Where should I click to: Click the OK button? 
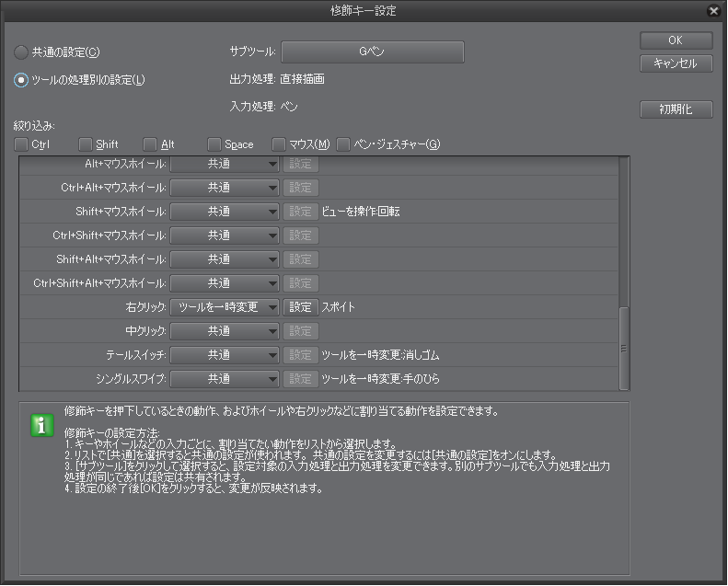676,40
